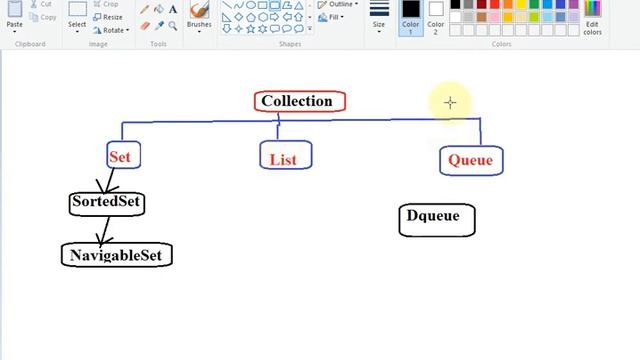640x360 pixels.
Task: Expand the Rotate dropdown
Action: pos(128,30)
